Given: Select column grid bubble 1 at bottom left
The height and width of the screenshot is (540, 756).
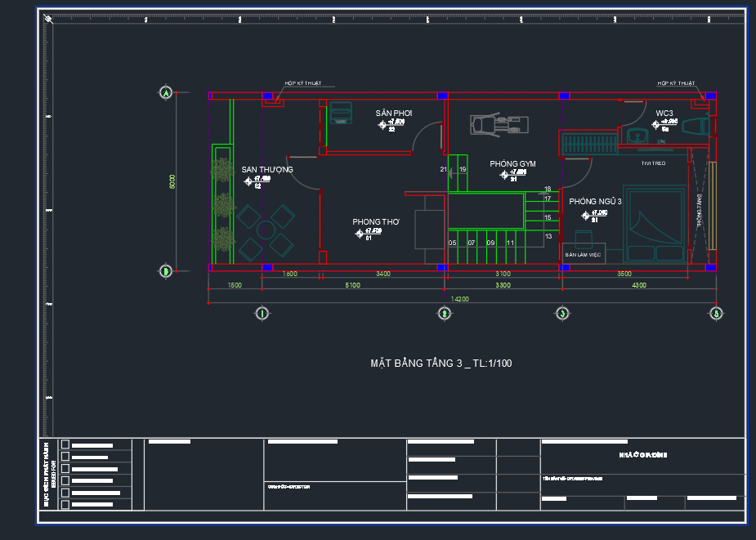Looking at the screenshot, I should tap(262, 312).
